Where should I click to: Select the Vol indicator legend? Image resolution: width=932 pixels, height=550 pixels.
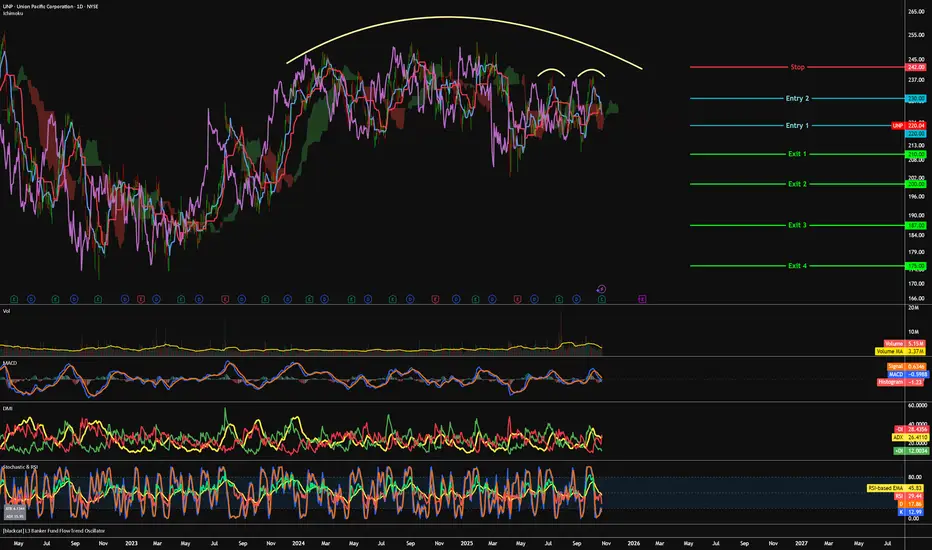(x=9, y=312)
